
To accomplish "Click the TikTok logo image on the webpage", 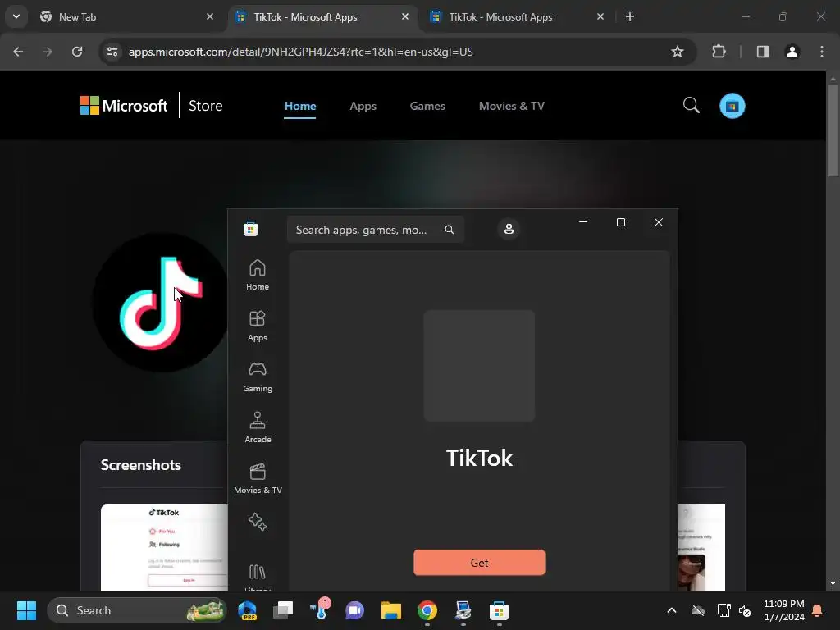I will point(160,303).
